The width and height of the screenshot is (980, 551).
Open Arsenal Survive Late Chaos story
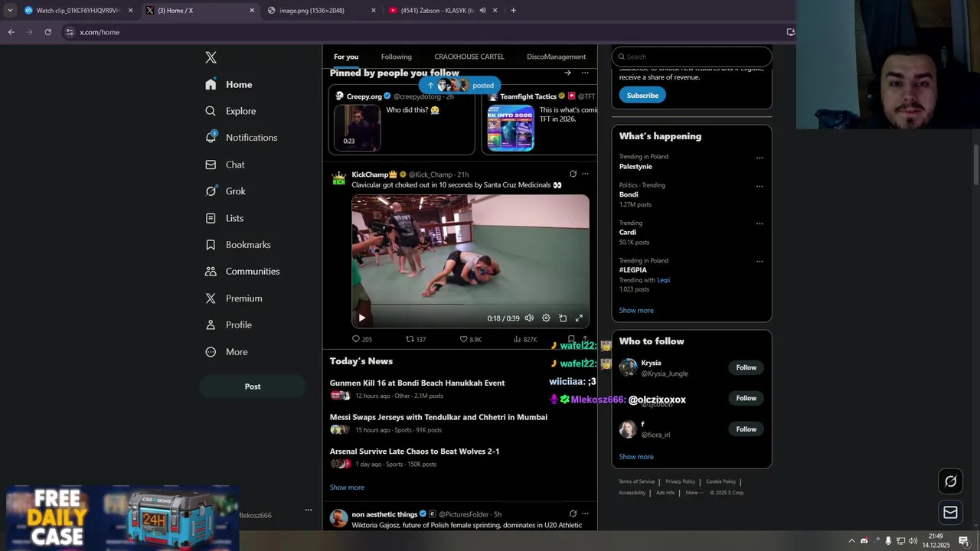click(414, 452)
